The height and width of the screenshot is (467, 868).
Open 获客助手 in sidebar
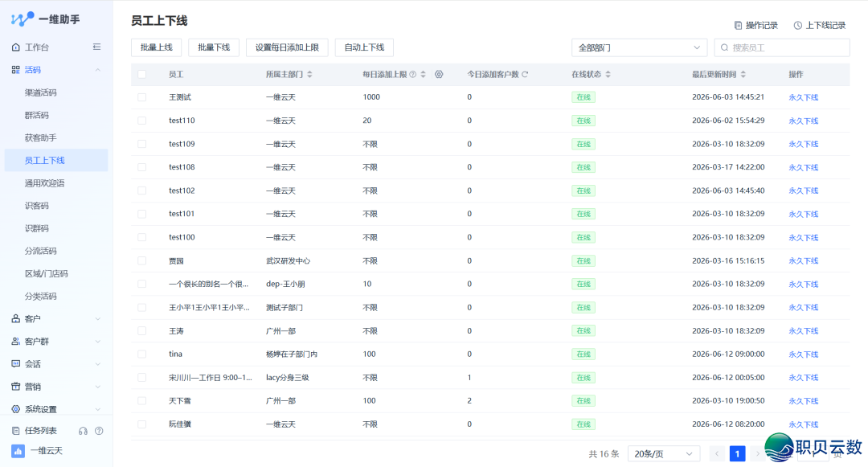[x=40, y=137]
